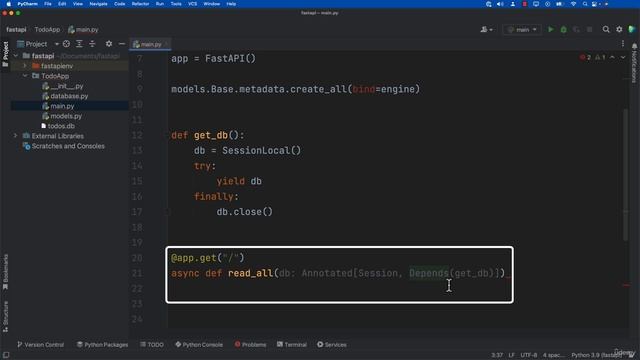The image size is (640, 360).
Task: Jump to next highlighted error arrow
Action: [x=623, y=57]
